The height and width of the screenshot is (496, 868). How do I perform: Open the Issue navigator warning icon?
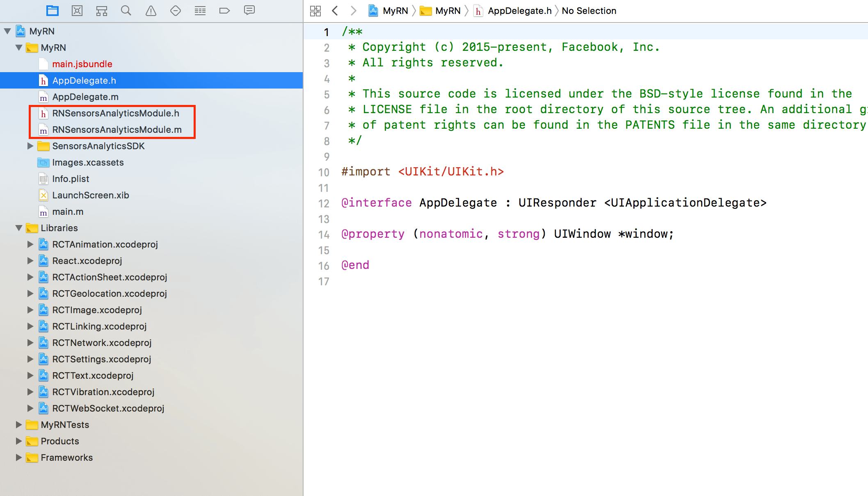click(x=151, y=11)
